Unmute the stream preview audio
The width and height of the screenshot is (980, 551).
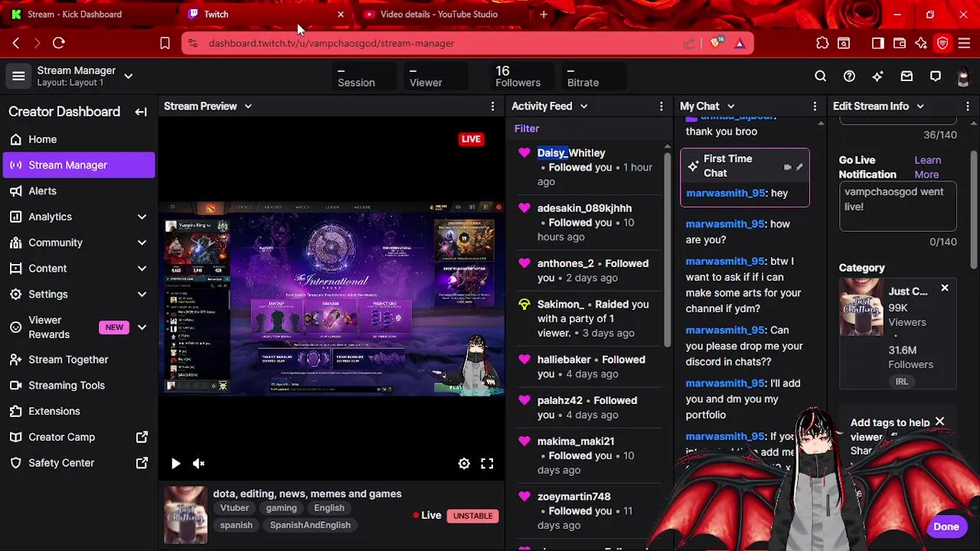point(198,463)
